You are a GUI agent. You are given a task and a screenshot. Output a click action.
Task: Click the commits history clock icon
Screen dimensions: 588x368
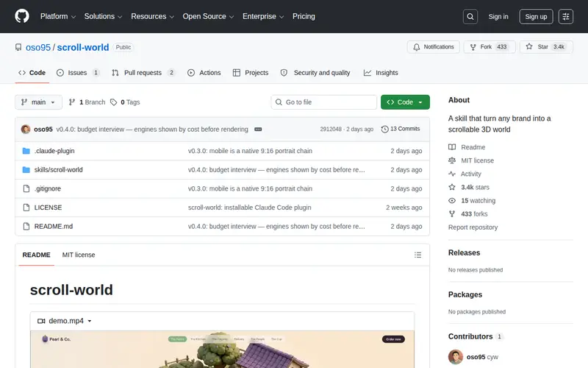coord(384,130)
